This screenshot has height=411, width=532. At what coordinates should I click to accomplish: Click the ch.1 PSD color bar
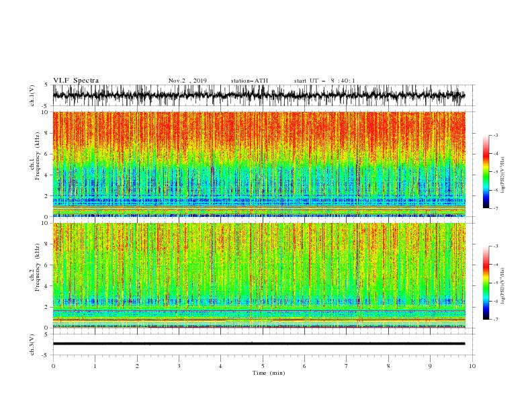486,172
